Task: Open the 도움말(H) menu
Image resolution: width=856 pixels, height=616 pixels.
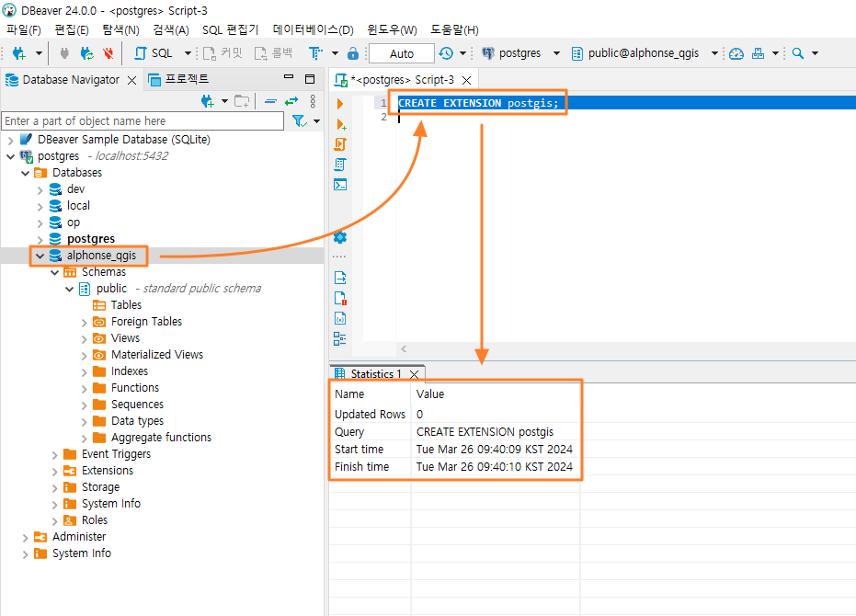Action: 454,29
